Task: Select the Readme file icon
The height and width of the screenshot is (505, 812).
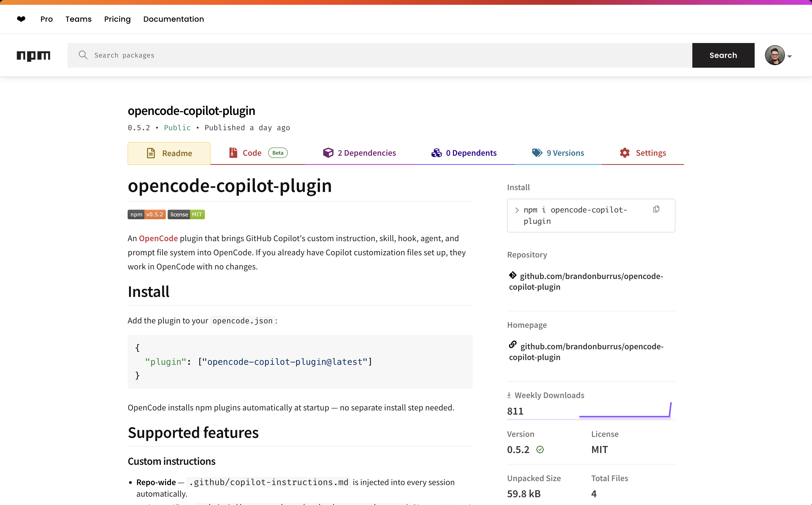Action: (x=151, y=153)
